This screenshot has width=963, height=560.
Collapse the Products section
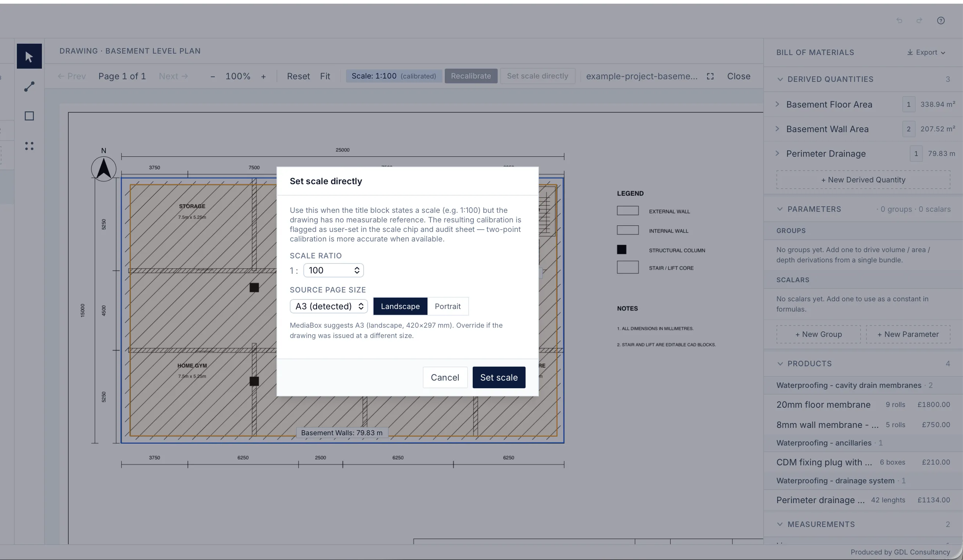(780, 364)
